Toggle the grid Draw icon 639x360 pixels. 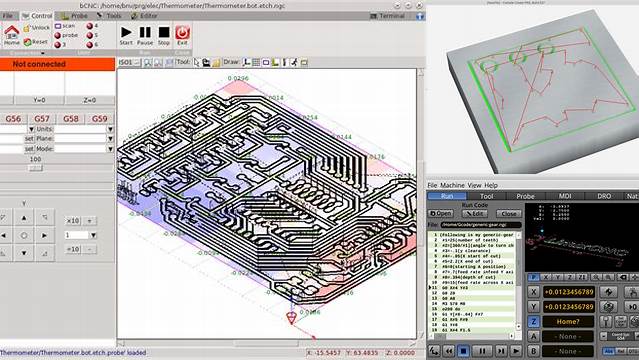coord(256,62)
